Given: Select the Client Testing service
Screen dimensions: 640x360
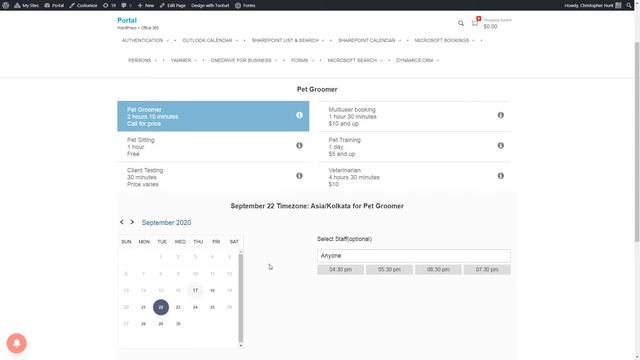Looking at the screenshot, I should [x=213, y=177].
